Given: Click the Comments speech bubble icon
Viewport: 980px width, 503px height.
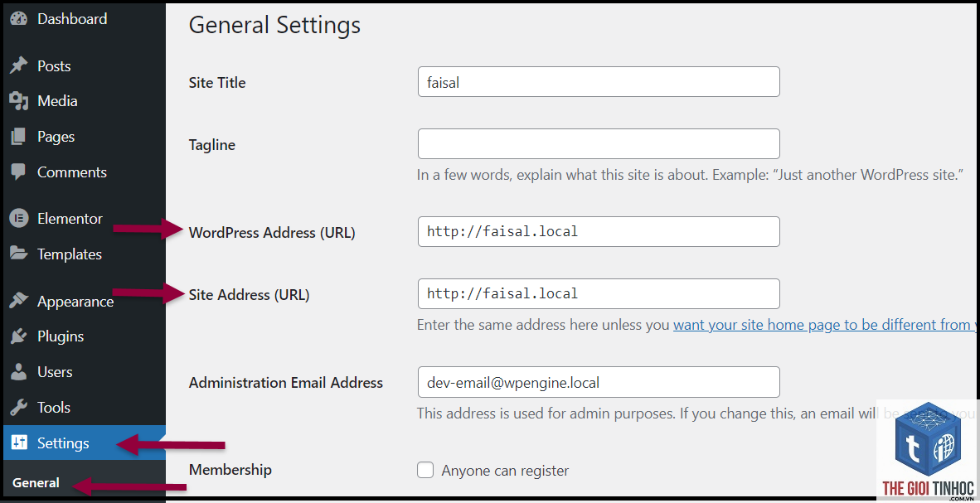Looking at the screenshot, I should (x=19, y=172).
